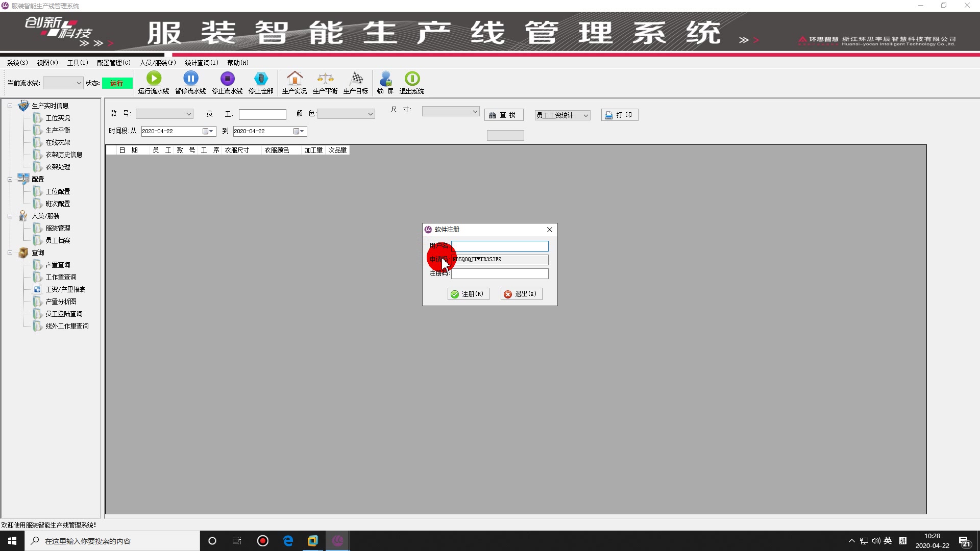The height and width of the screenshot is (551, 980).
Task: Click 退出(X) button in dialog
Action: 521,294
